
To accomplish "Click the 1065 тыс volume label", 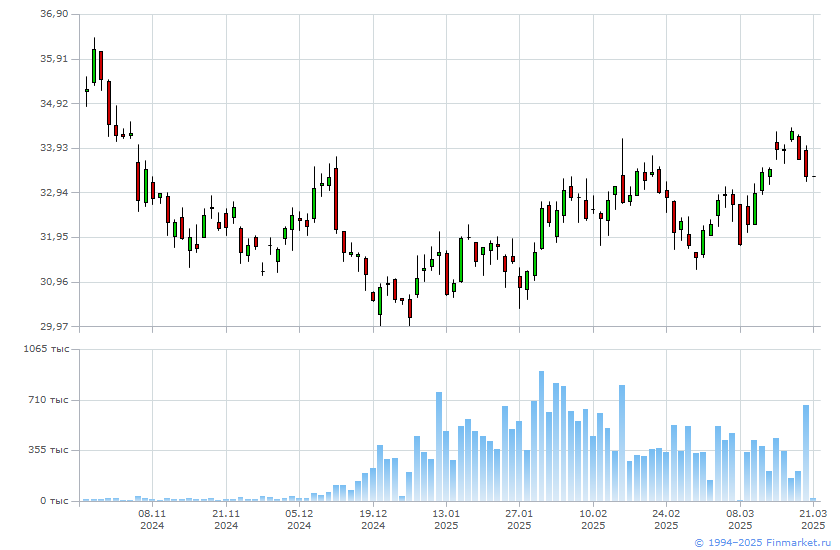I will point(47,349).
